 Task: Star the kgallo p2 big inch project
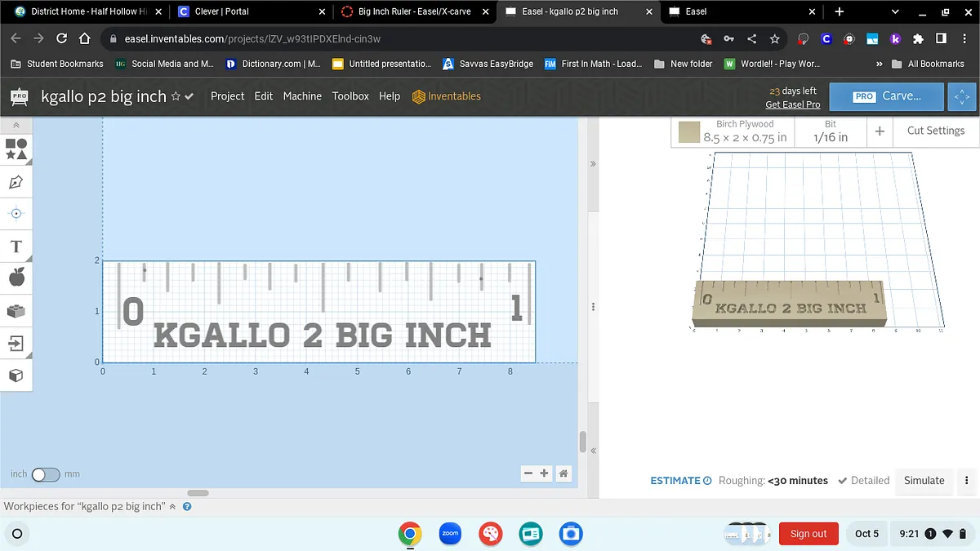pyautogui.click(x=175, y=96)
